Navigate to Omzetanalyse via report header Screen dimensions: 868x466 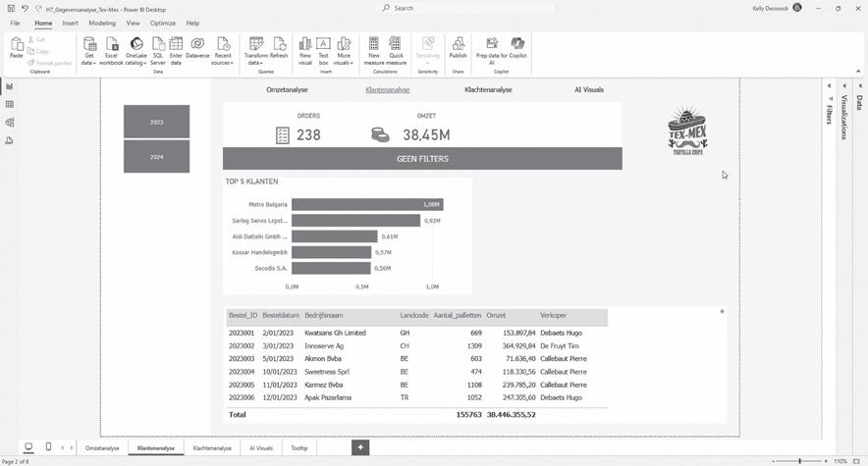(x=287, y=89)
